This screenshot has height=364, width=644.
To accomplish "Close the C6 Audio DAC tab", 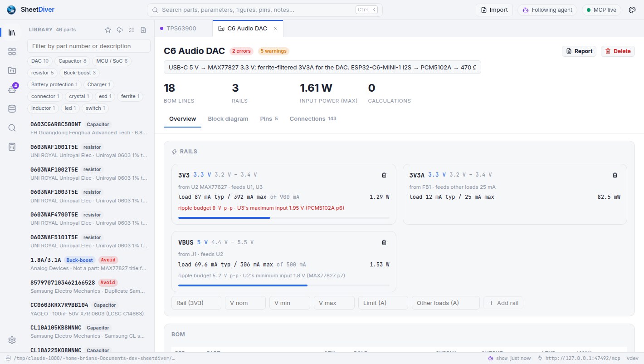I will point(275,29).
